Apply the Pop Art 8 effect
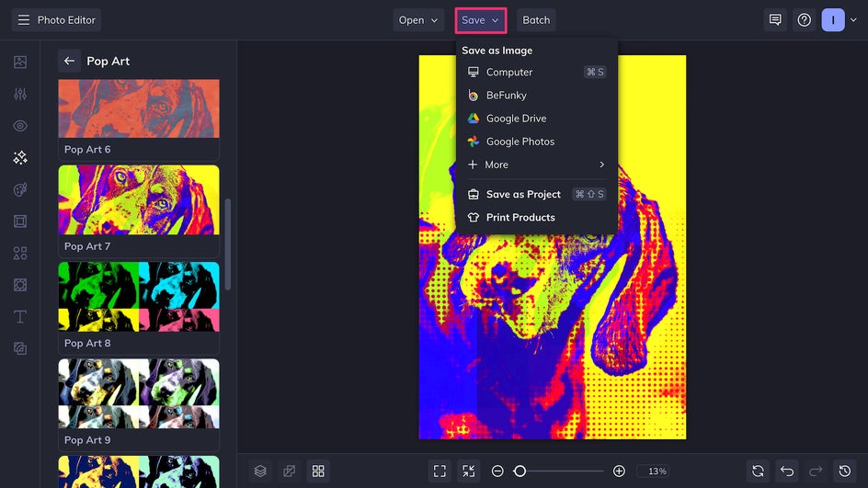Screen dimensions: 868x488 point(139,308)
